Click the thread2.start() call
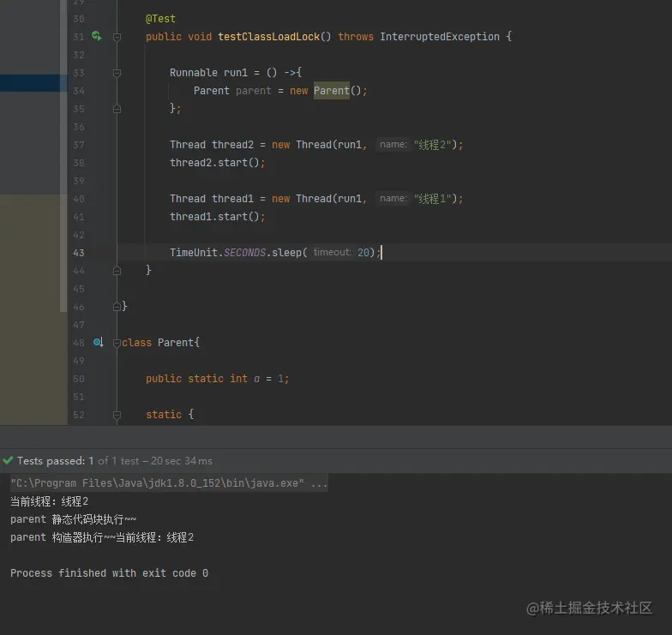This screenshot has width=672, height=635. point(218,163)
